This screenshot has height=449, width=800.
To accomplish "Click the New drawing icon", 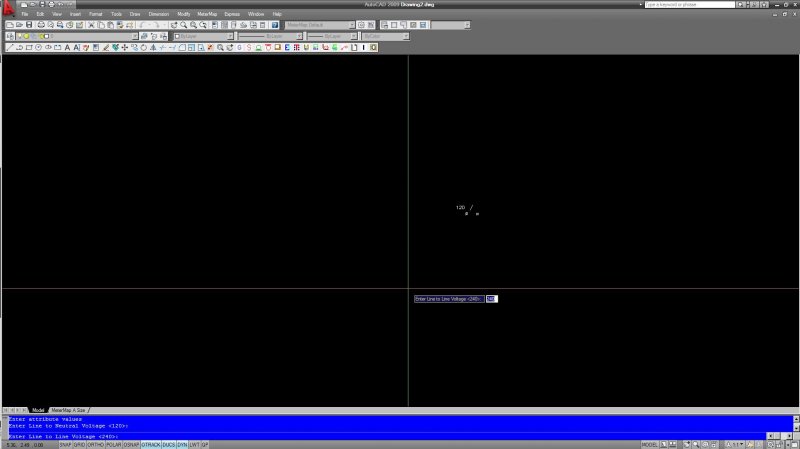I will tap(10, 25).
